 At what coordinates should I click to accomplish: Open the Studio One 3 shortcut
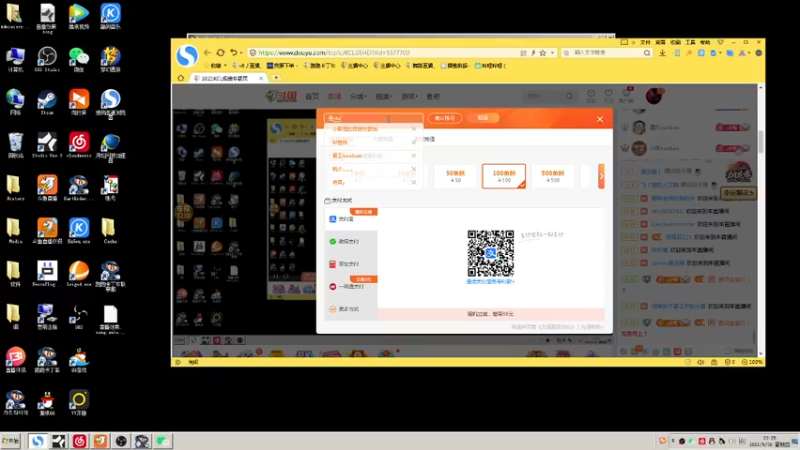click(47, 145)
